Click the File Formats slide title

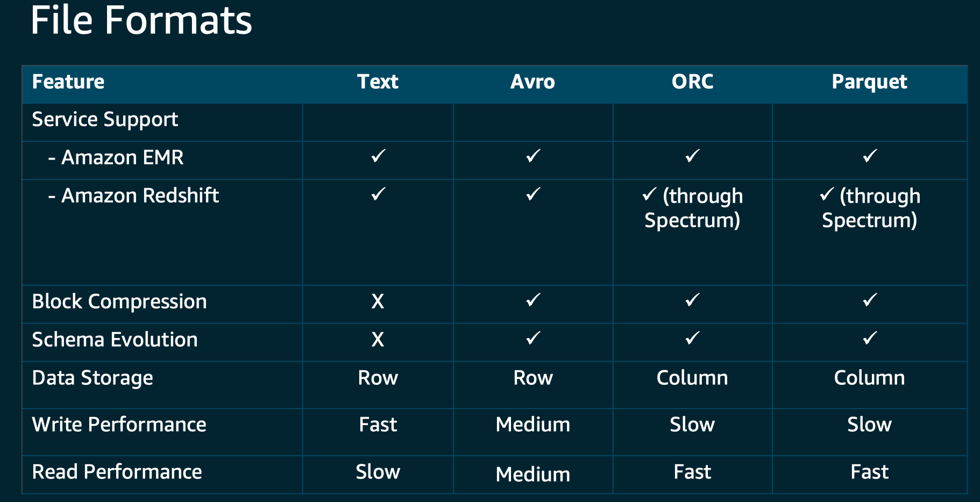point(141,20)
